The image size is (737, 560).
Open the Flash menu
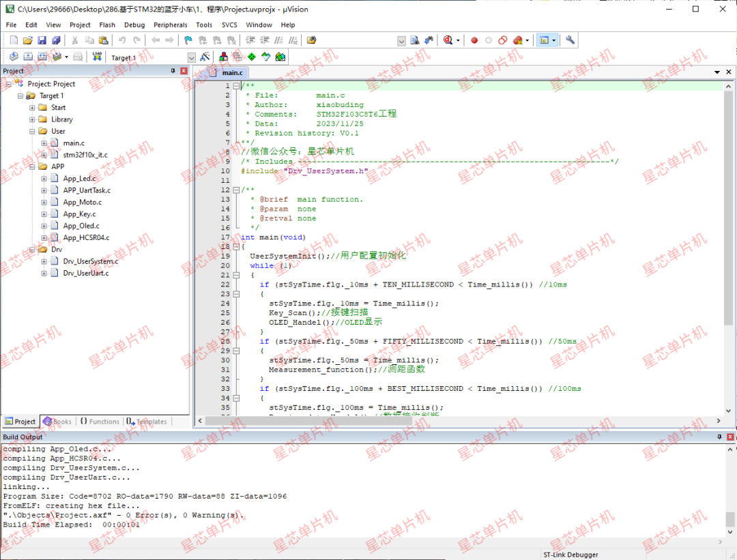[107, 25]
